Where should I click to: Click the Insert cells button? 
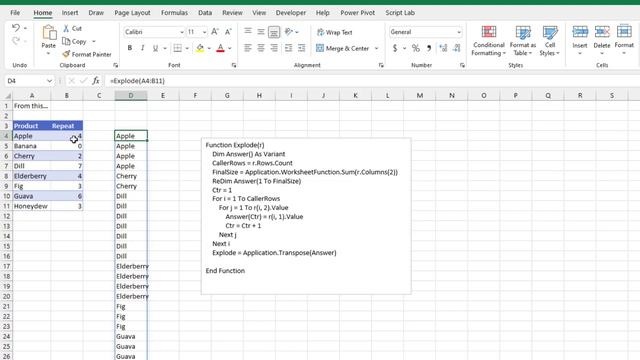(580, 40)
